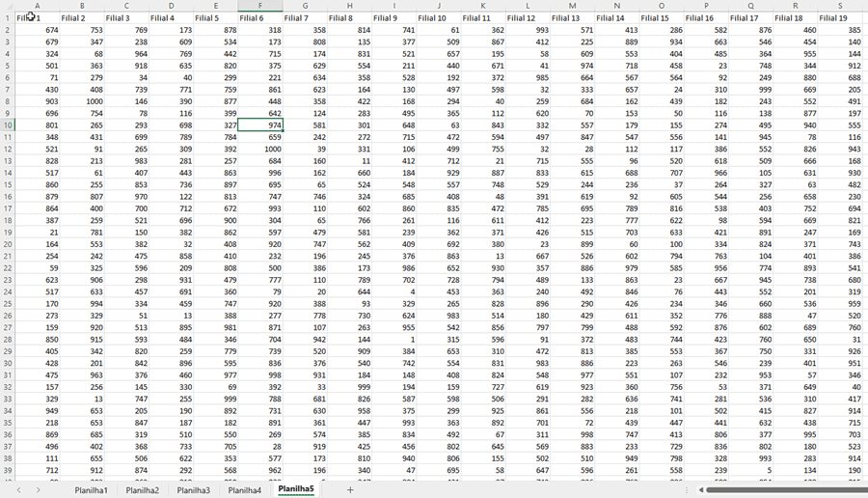Select column P by its header
Screen dimensions: 868x498
coord(706,6)
